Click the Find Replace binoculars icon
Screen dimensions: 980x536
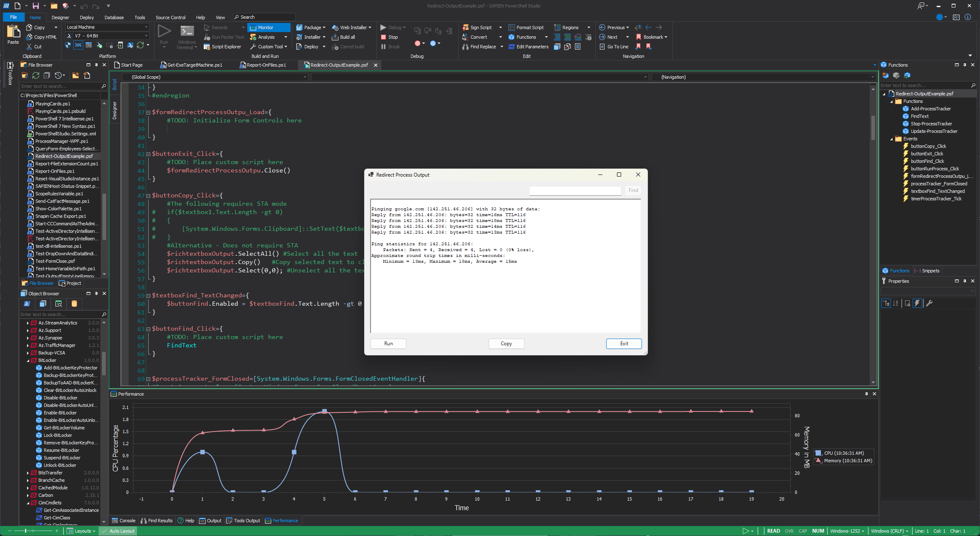[x=465, y=47]
